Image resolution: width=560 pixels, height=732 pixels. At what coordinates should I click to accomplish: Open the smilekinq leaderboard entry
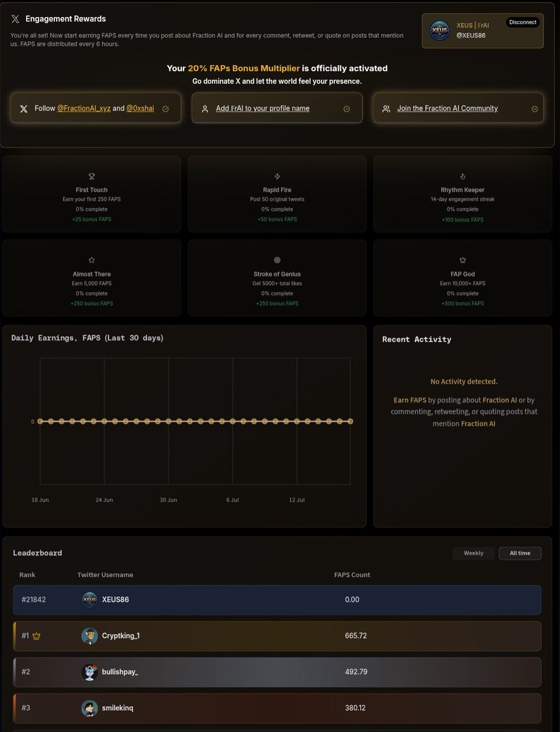[x=277, y=708]
